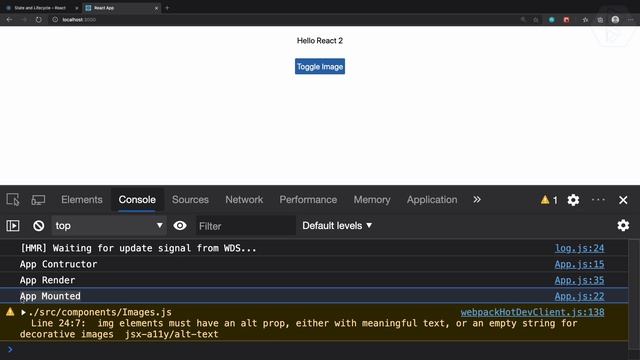640x360 pixels.
Task: Open the log.js:24 source link
Action: click(579, 248)
